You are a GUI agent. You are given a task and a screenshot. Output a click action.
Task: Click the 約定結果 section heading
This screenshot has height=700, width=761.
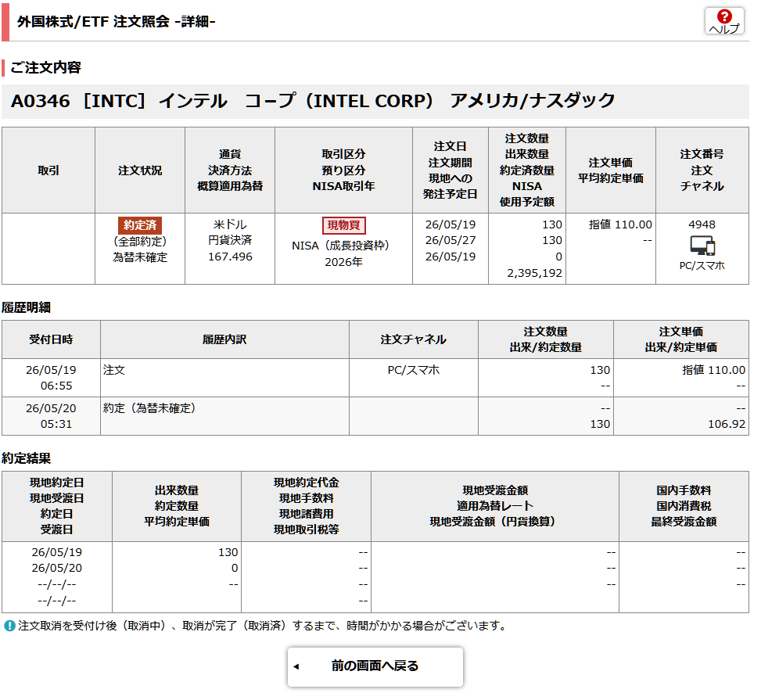(x=27, y=458)
